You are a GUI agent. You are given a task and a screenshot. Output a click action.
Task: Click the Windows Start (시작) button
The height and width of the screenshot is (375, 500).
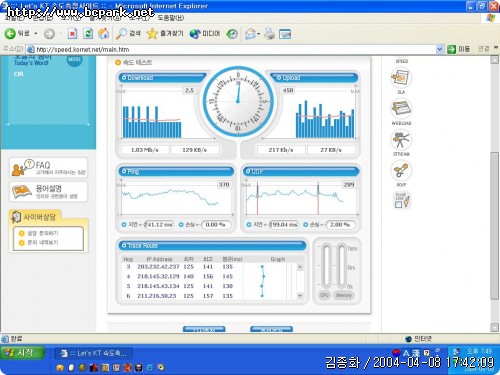tap(23, 353)
